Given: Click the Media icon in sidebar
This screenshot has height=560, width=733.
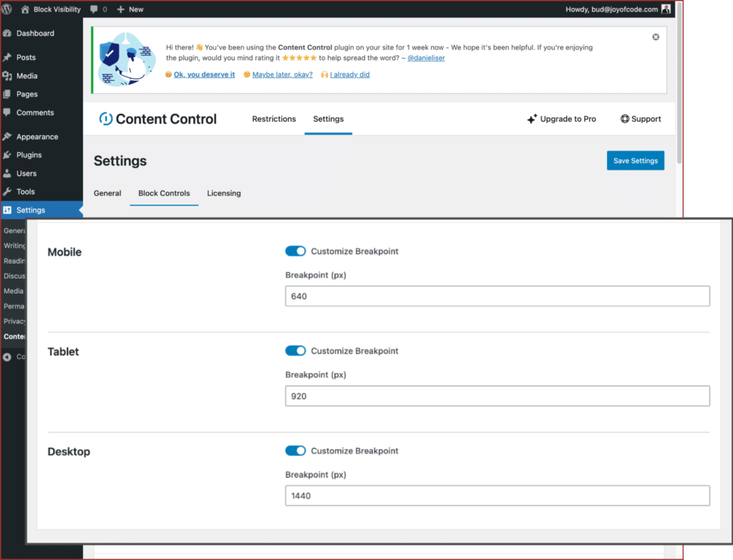Looking at the screenshot, I should [x=7, y=76].
